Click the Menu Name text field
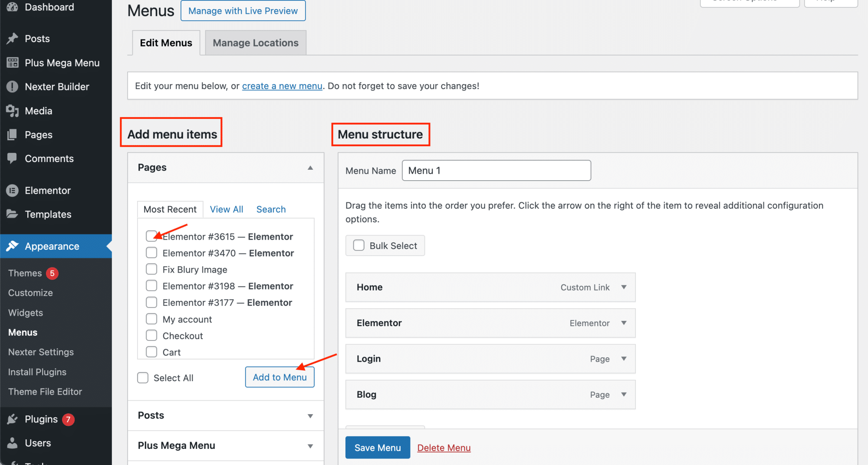Screen dimensions: 868x465 496,171
